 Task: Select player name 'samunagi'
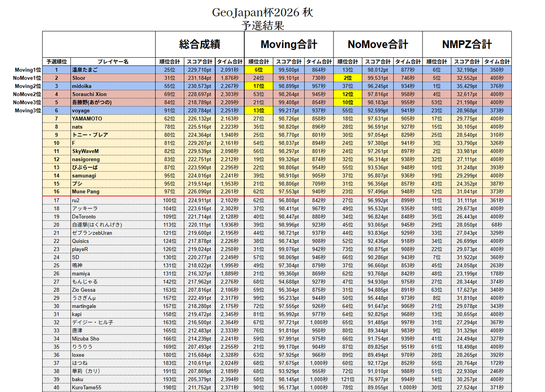click(x=84, y=176)
